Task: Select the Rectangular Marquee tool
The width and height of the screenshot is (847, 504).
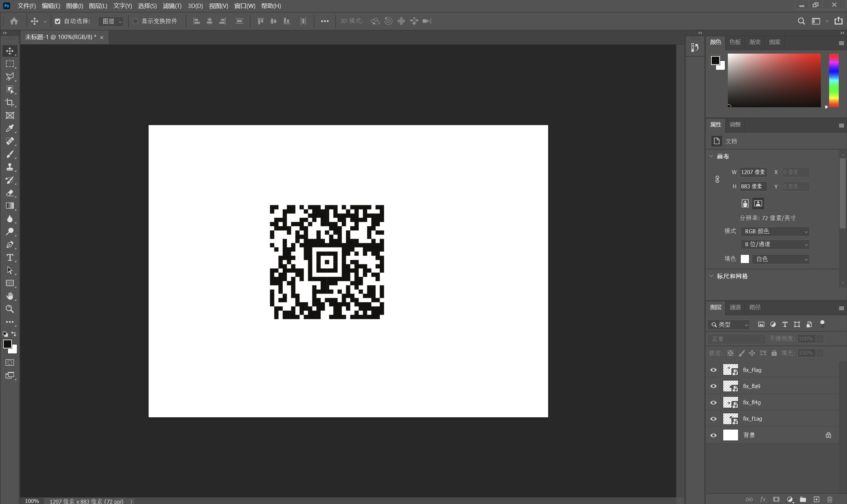Action: pos(10,64)
